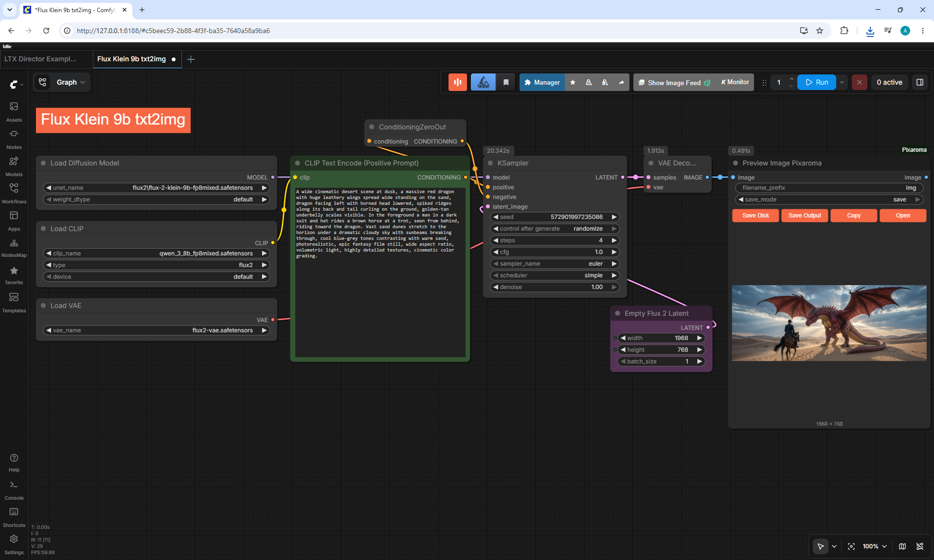Open the Monitor button

pyautogui.click(x=735, y=82)
